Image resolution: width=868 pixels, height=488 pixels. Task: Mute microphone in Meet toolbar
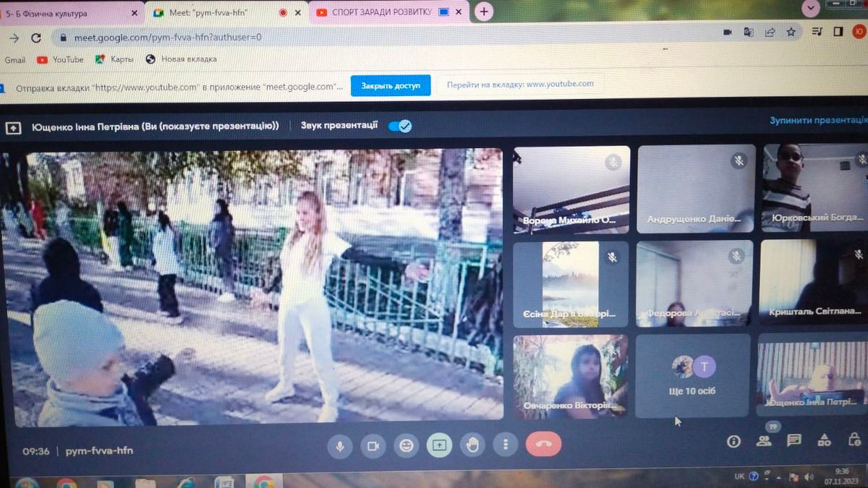(340, 446)
